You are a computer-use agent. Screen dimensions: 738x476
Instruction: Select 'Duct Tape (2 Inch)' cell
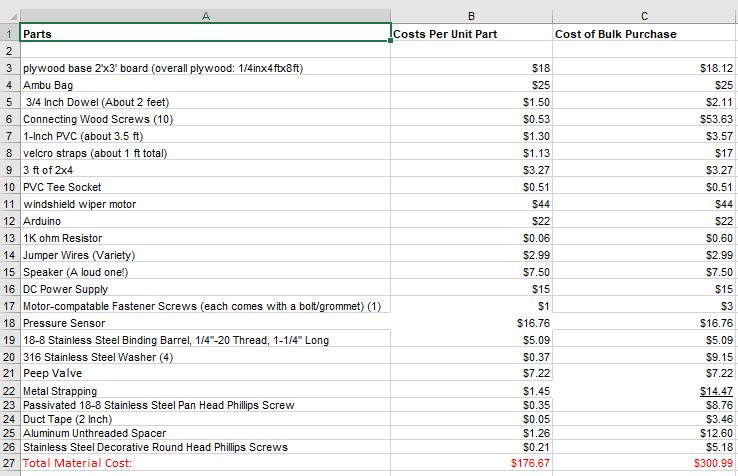pos(205,419)
